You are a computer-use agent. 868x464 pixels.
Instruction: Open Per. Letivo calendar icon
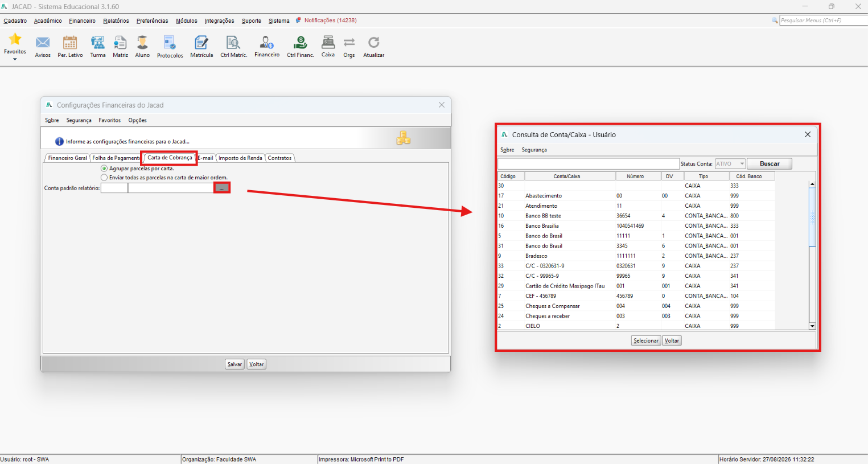[x=70, y=43]
